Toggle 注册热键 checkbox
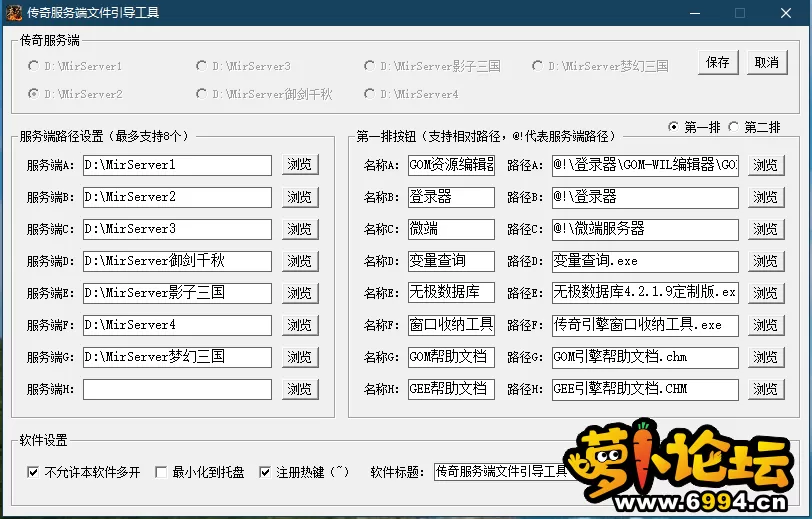The width and height of the screenshot is (812, 519). point(304,472)
